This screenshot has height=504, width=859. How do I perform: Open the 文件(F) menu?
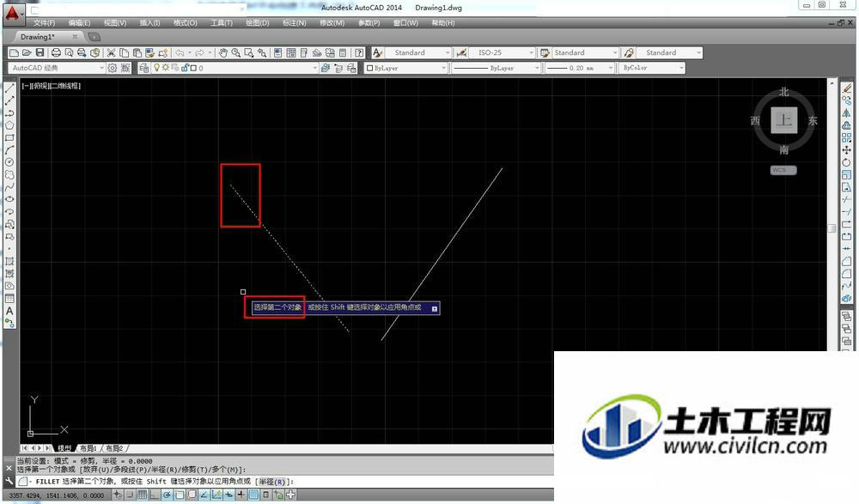(44, 23)
